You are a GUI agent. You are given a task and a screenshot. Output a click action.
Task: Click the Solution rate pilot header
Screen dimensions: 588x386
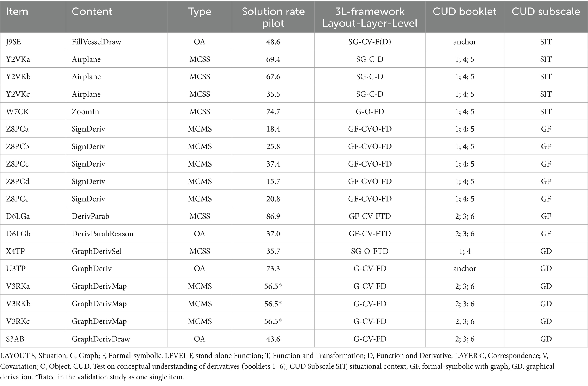point(273,17)
